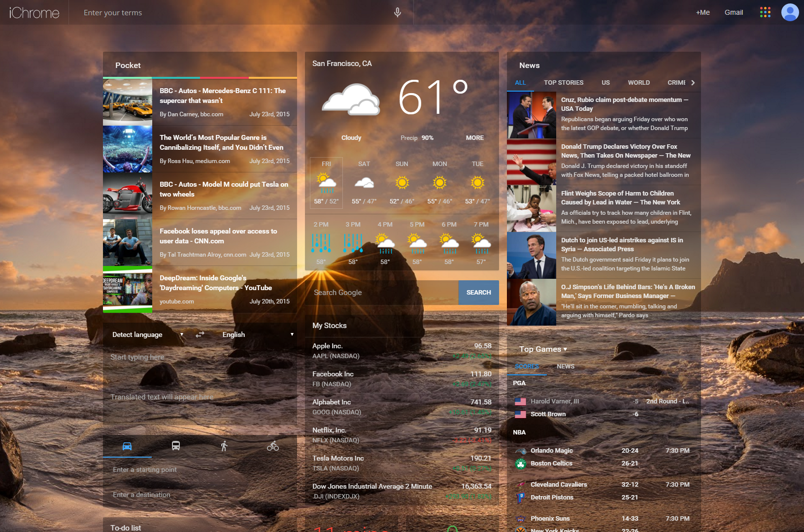The height and width of the screenshot is (532, 804).
Task: Select the MON forecast sun icon
Action: [439, 183]
